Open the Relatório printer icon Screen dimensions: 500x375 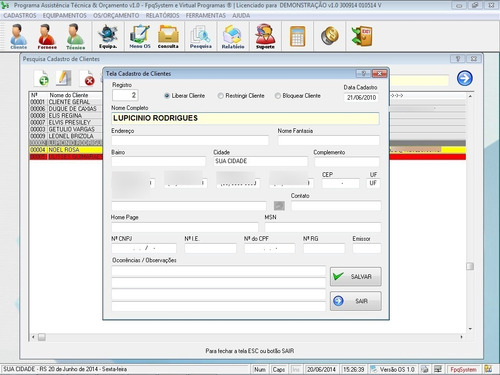233,36
